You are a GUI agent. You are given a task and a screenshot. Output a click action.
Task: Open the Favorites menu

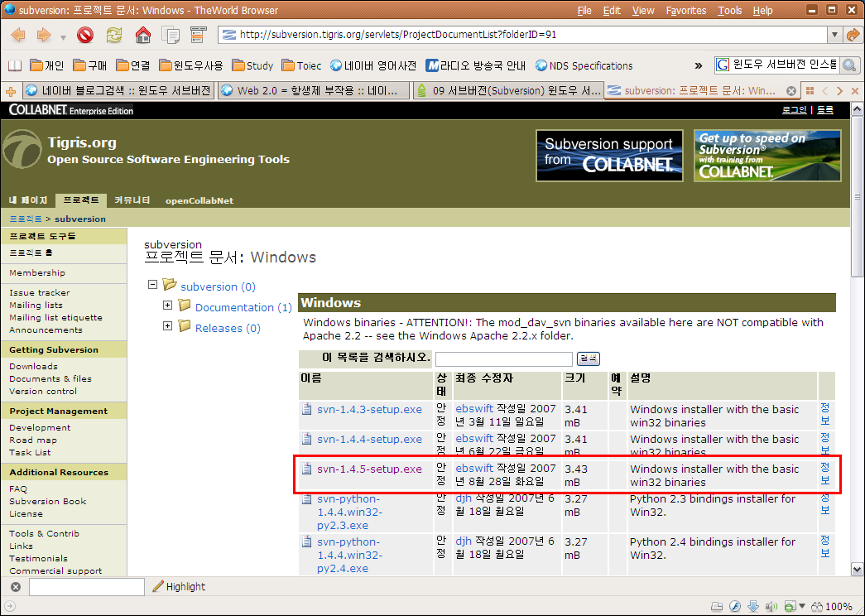point(685,11)
